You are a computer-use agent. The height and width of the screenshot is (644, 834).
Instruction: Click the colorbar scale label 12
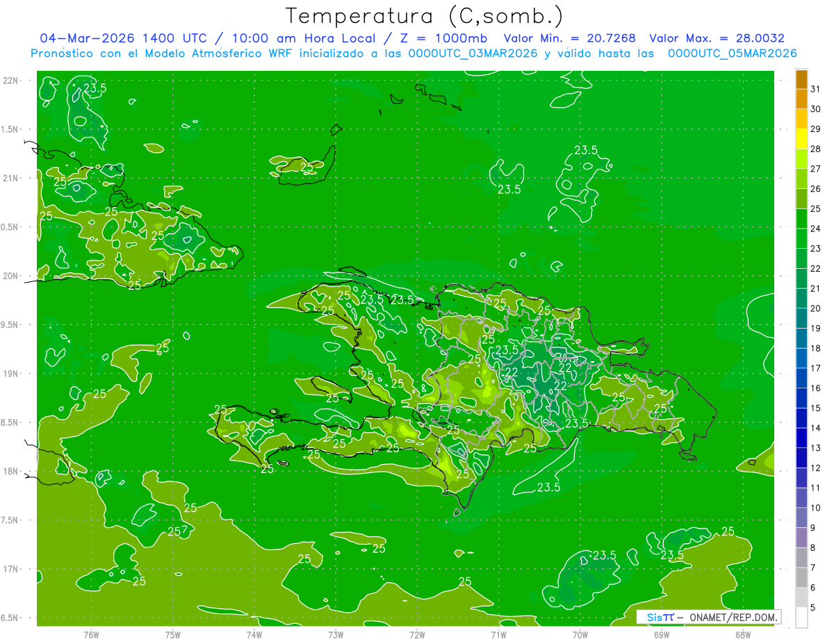pyautogui.click(x=816, y=468)
